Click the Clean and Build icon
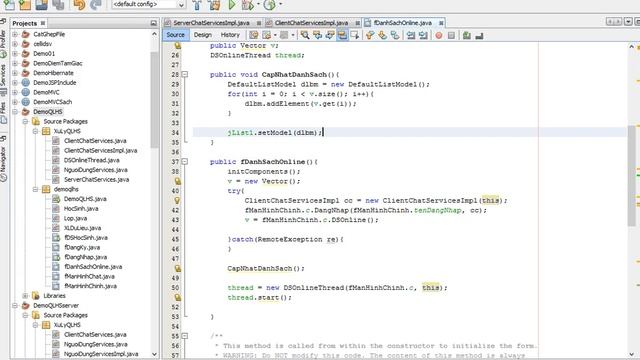 coord(214,4)
